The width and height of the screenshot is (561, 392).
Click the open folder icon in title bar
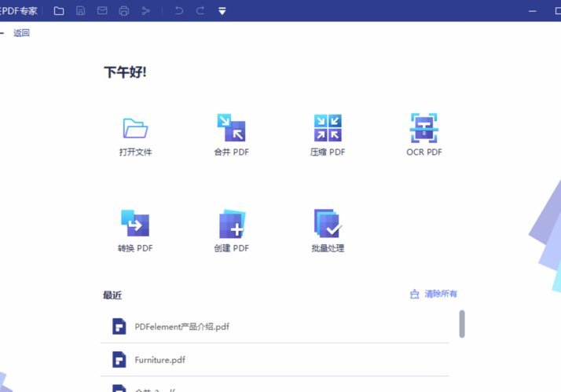coord(59,11)
